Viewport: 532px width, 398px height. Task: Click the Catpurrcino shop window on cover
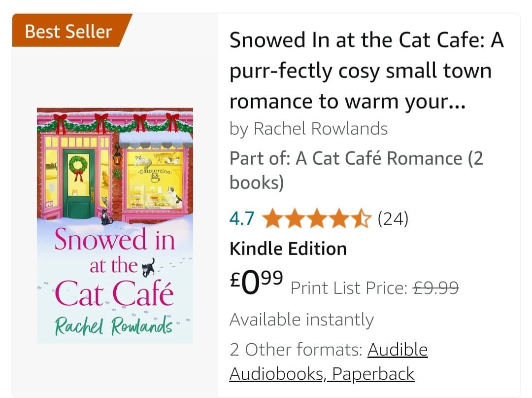point(155,180)
